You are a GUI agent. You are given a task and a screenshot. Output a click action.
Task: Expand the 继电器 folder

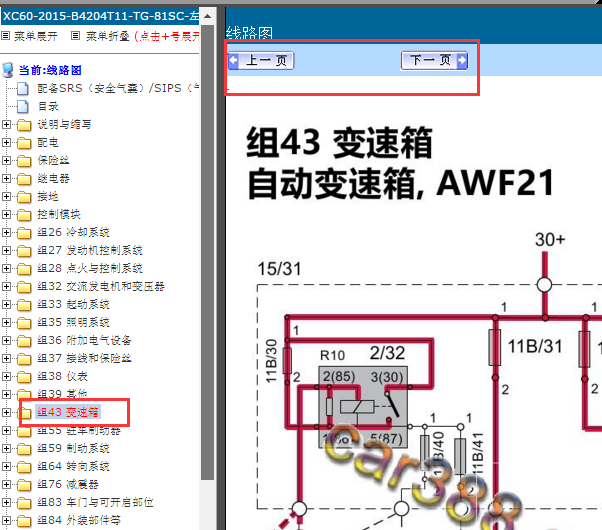coord(6,179)
